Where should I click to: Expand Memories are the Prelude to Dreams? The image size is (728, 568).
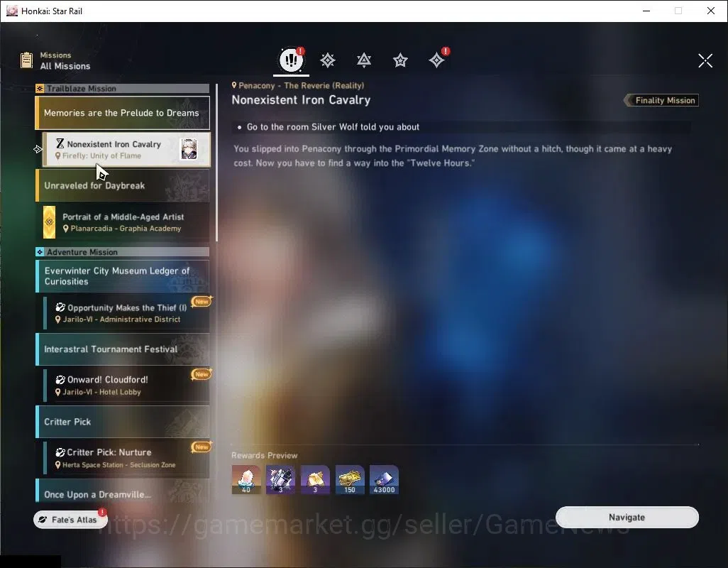[x=123, y=113]
